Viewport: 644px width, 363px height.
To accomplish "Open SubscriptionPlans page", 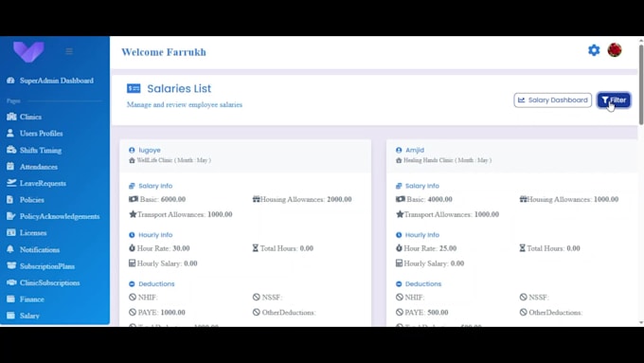I will [46, 266].
